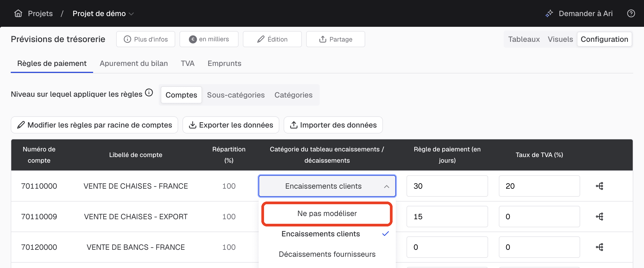Click info icon next to niveau label

click(x=149, y=93)
